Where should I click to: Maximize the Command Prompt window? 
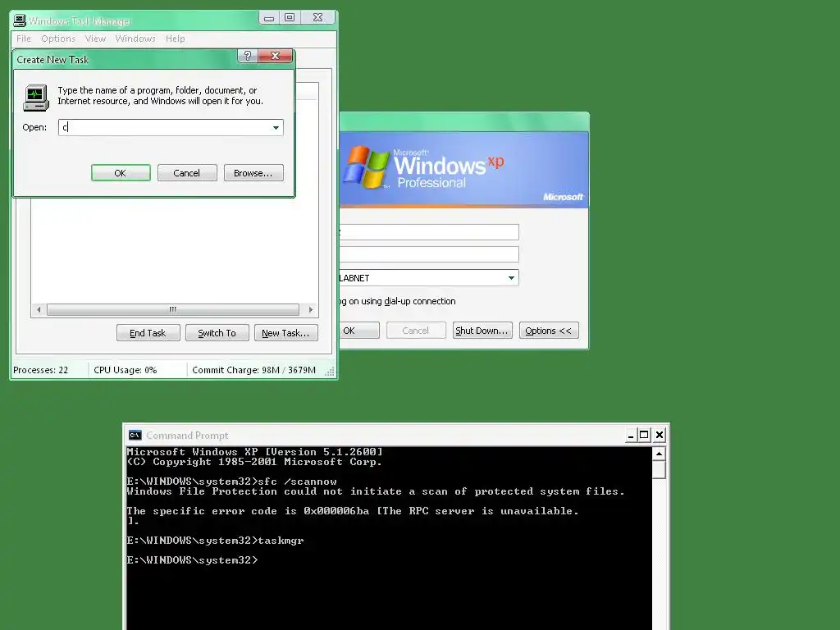click(645, 435)
